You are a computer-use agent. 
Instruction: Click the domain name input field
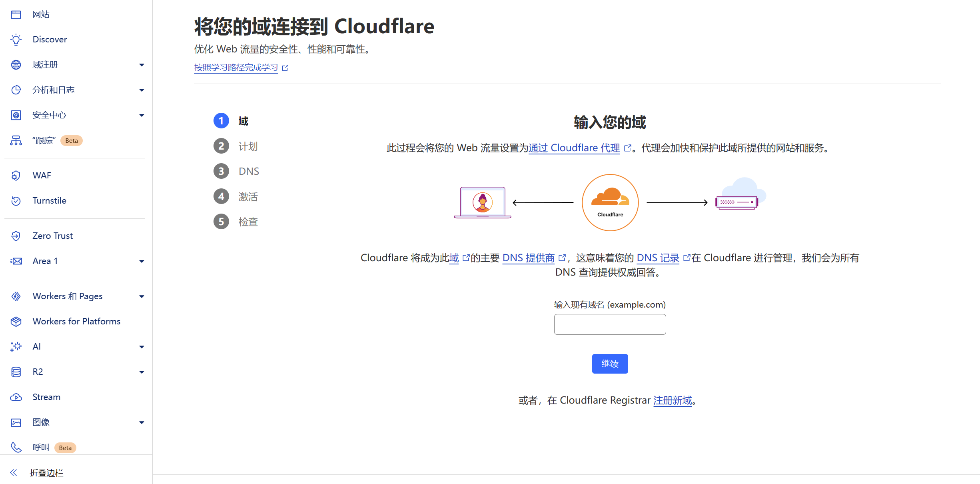tap(610, 324)
